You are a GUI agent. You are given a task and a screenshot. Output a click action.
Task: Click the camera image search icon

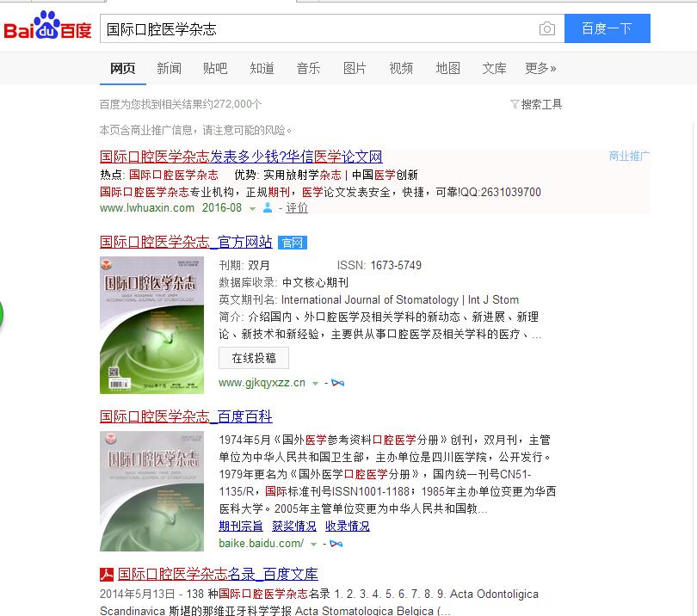coord(546,29)
